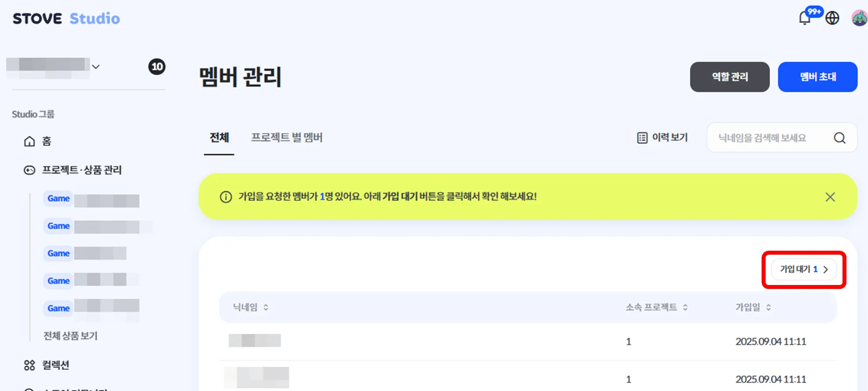Click the 멤버 초대 button

click(x=817, y=77)
